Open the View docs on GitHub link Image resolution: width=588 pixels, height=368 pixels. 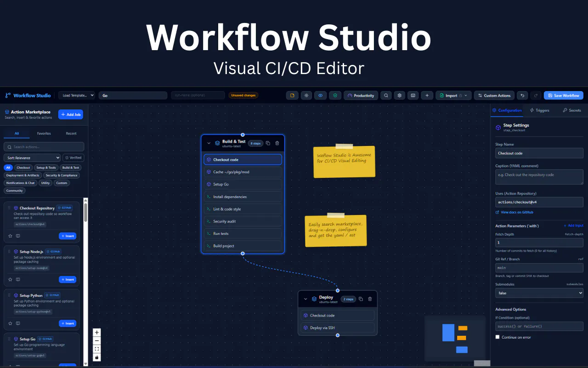pos(514,212)
